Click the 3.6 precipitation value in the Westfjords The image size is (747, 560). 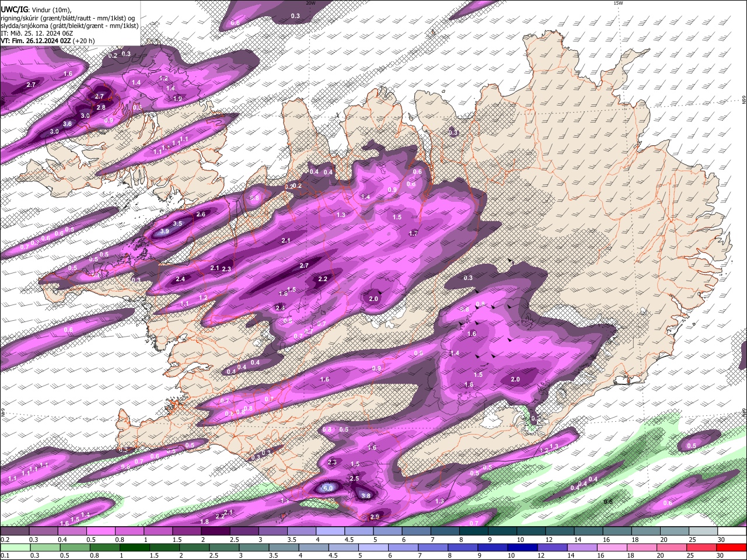67,124
